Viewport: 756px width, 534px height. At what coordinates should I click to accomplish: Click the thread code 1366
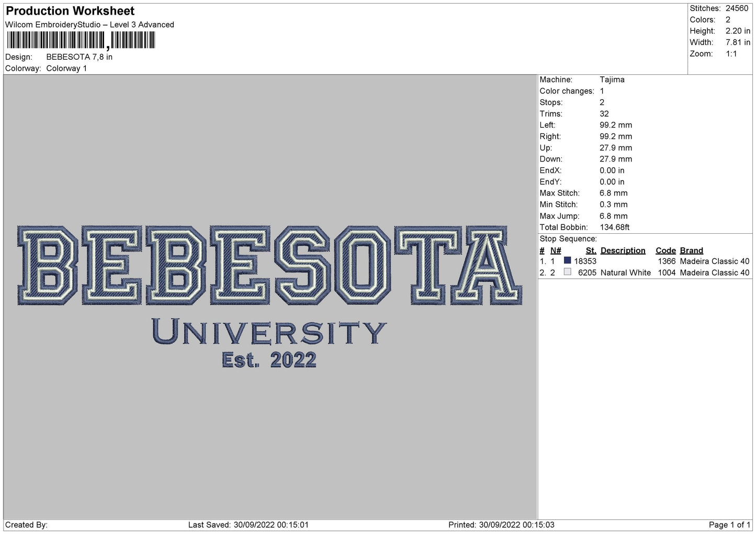pyautogui.click(x=667, y=262)
